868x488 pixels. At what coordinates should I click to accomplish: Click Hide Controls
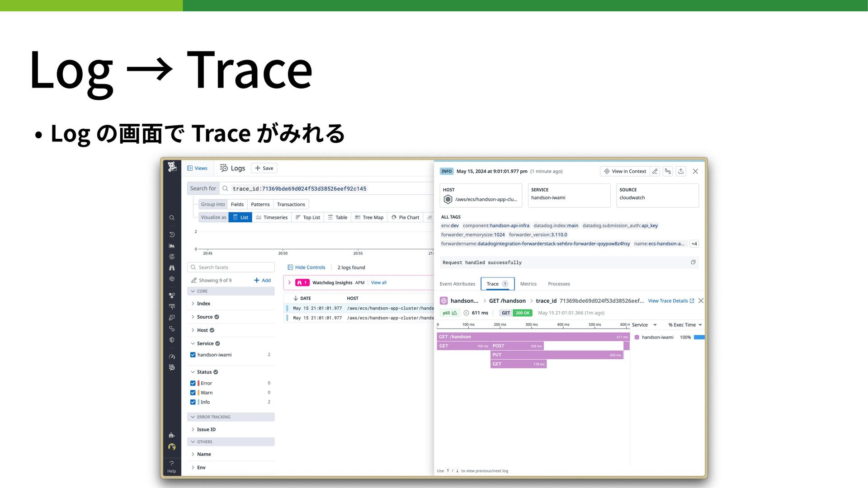[x=307, y=267]
